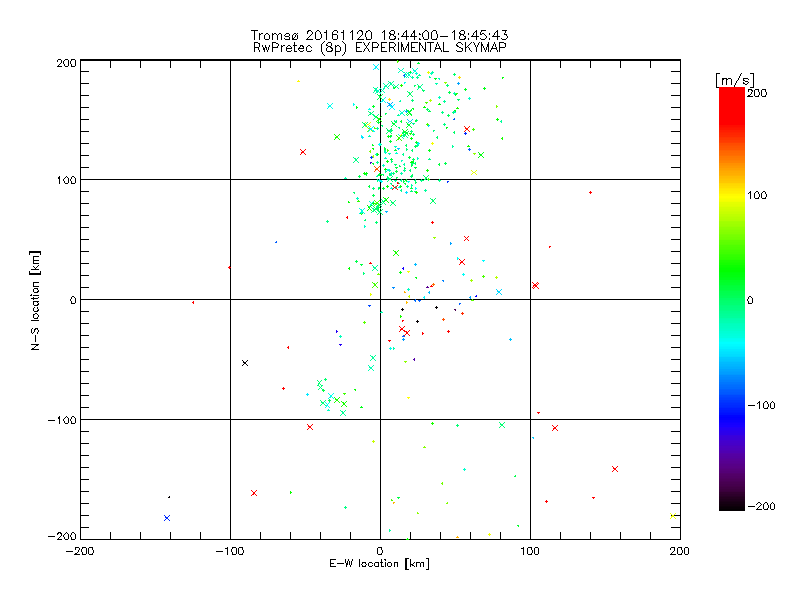Pick the black region of the color bar
800x600 pixels.
coord(732,503)
